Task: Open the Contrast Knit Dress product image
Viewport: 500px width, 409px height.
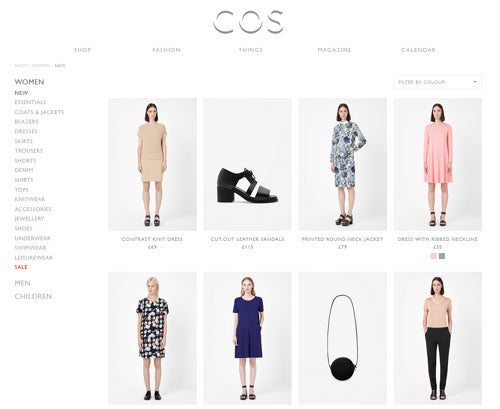Action: tap(152, 164)
